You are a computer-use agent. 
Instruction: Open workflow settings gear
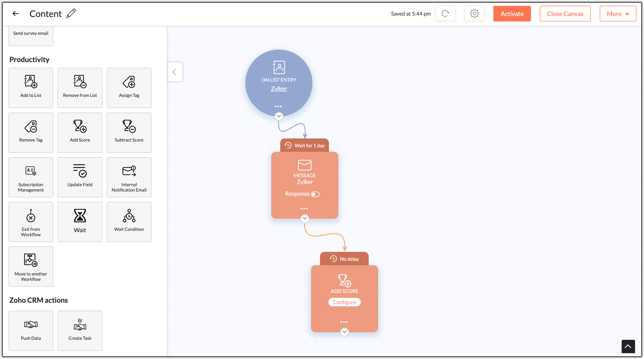(x=474, y=13)
